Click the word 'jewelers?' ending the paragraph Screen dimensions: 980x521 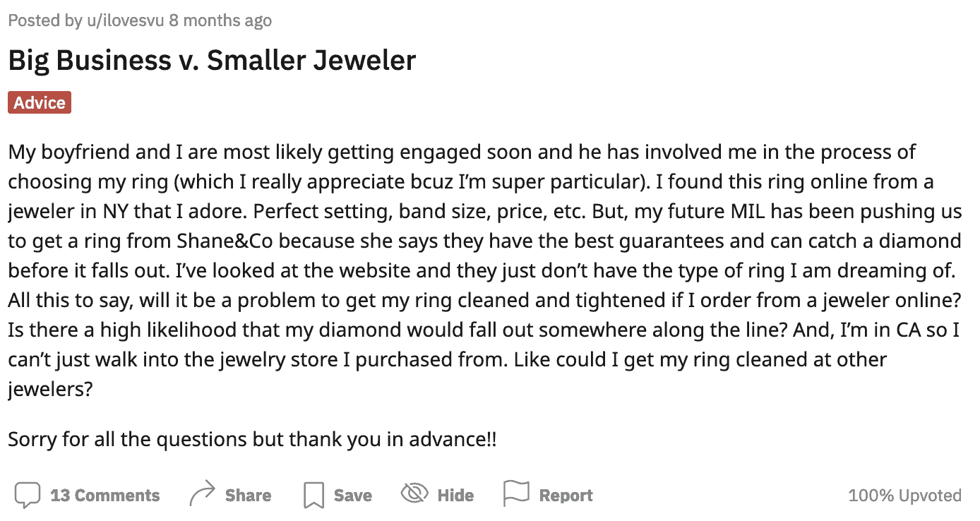[50, 389]
